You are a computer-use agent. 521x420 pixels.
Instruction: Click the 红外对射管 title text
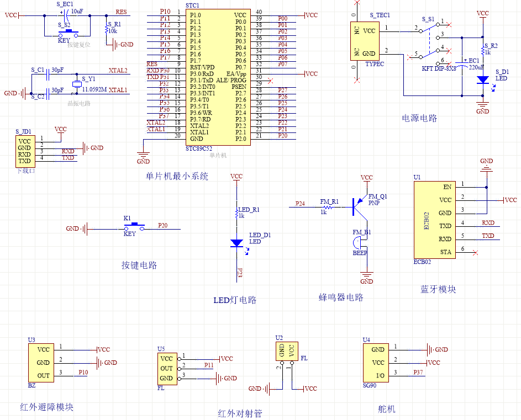(240, 414)
